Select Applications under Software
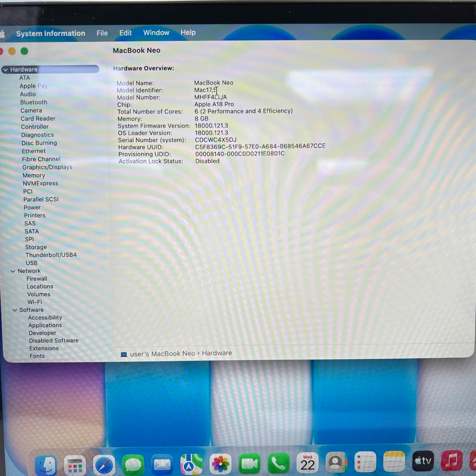Screen dimensions: 476x476 [45, 325]
